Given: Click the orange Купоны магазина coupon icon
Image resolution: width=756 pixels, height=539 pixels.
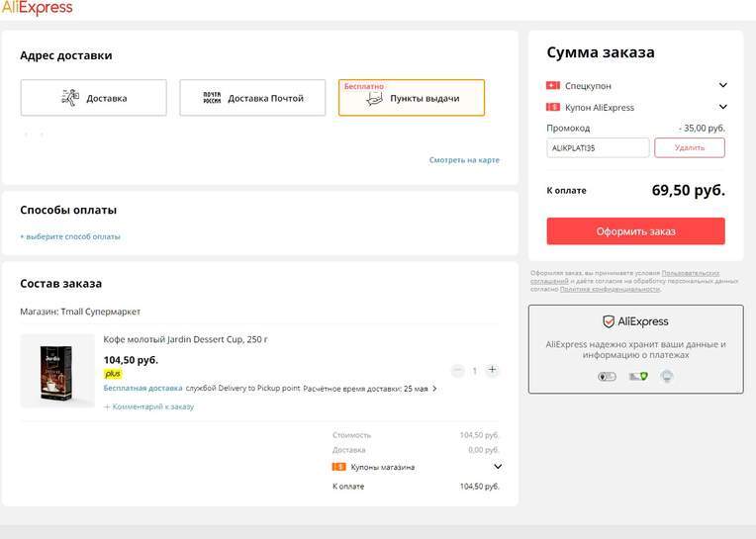Looking at the screenshot, I should pos(339,467).
